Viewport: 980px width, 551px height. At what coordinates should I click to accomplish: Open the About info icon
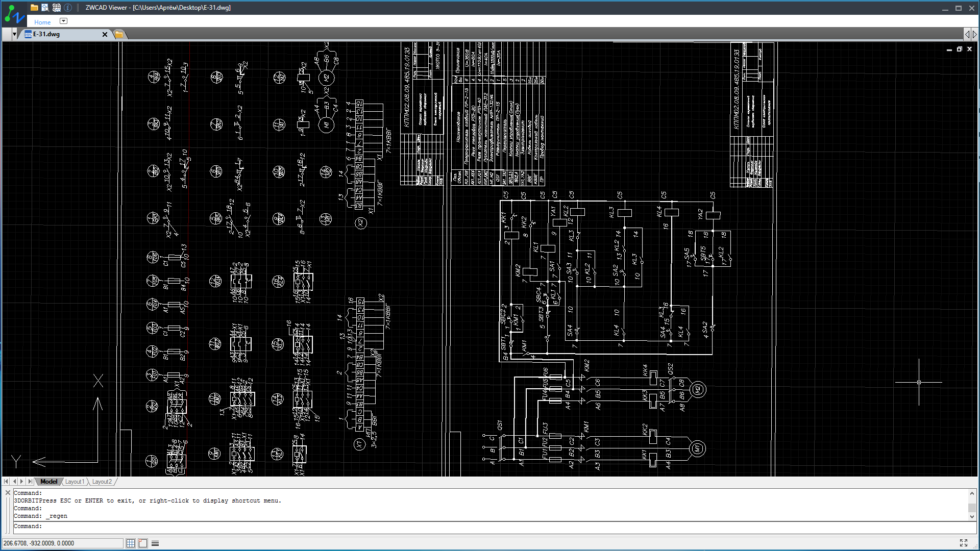pyautogui.click(x=68, y=8)
